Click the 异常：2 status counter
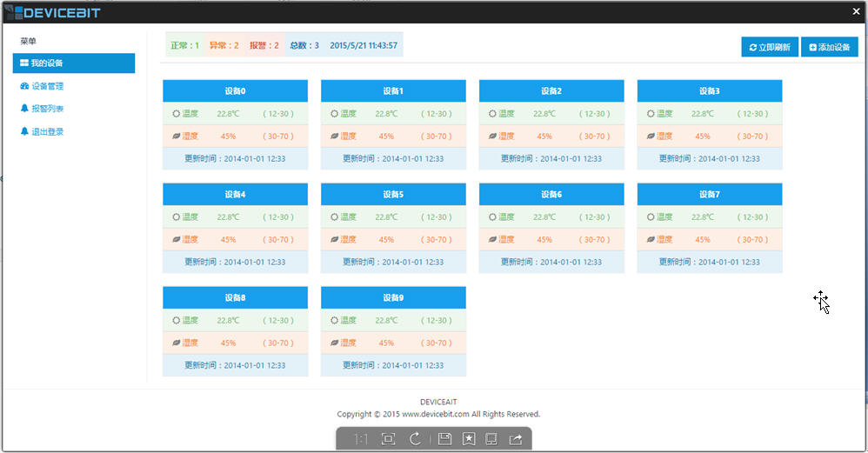This screenshot has width=868, height=453. [x=224, y=45]
